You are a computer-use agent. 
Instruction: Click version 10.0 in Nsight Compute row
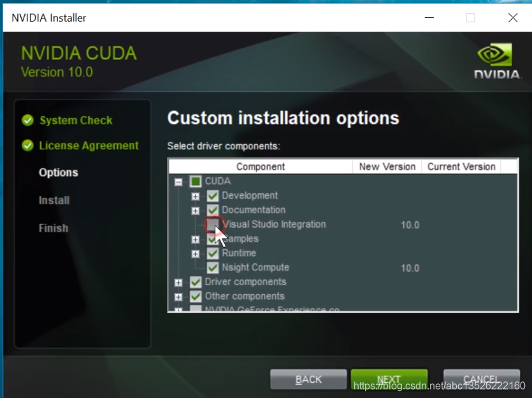(410, 269)
